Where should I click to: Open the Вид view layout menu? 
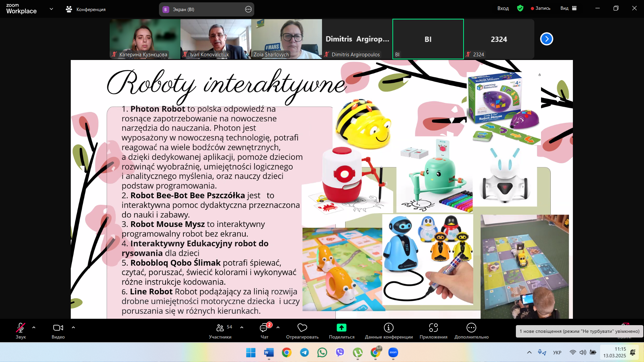(x=568, y=8)
